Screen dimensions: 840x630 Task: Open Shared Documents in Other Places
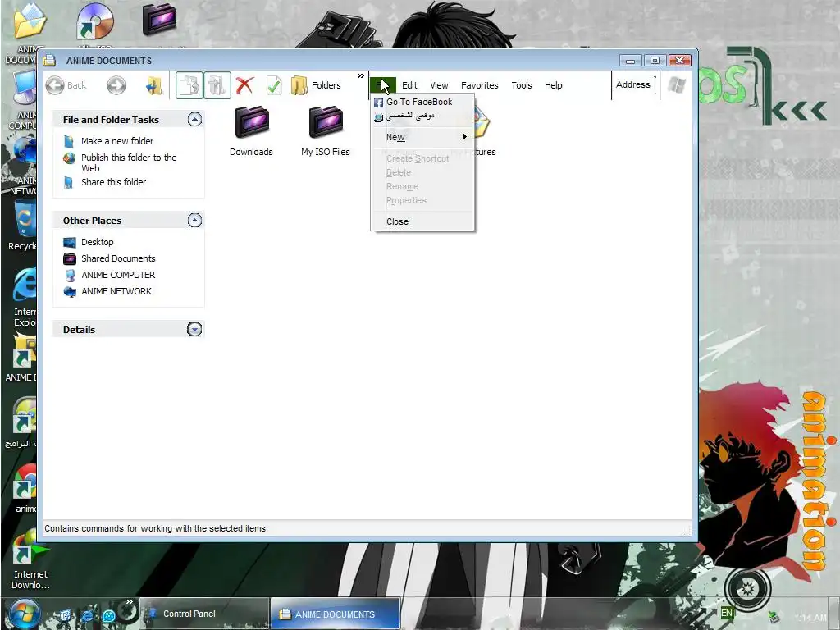point(118,258)
